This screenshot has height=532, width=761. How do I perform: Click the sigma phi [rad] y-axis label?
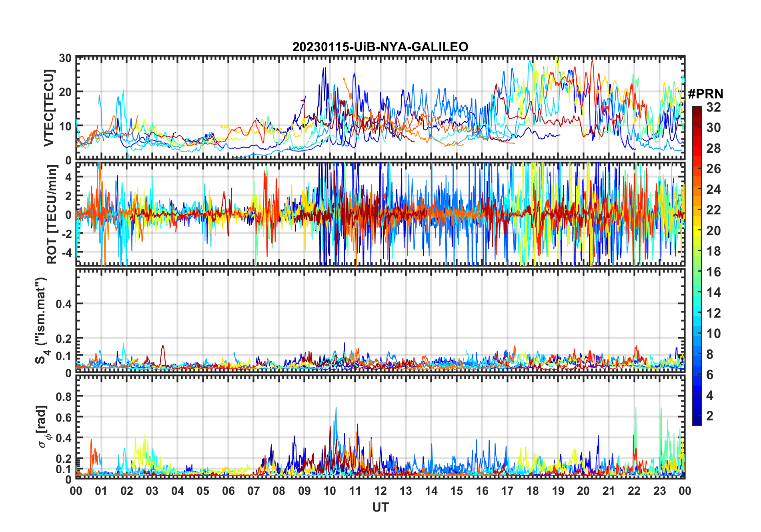pos(44,427)
